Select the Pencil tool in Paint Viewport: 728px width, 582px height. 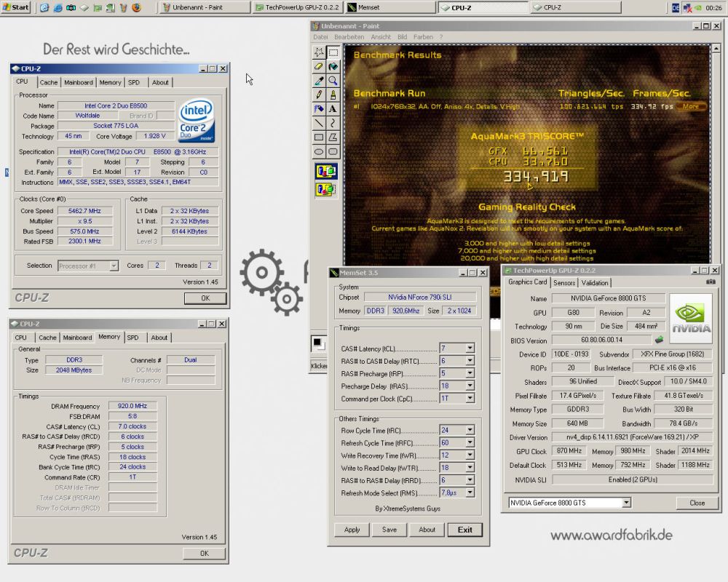click(319, 95)
